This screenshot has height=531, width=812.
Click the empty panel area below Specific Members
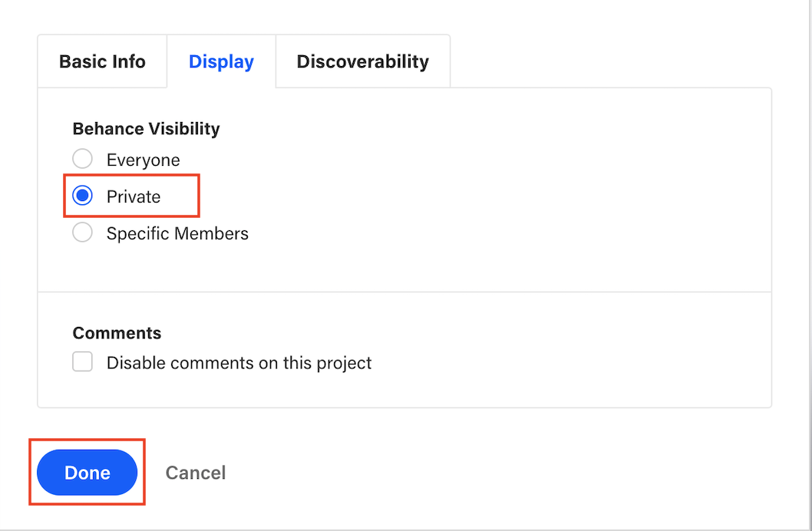coord(404,265)
